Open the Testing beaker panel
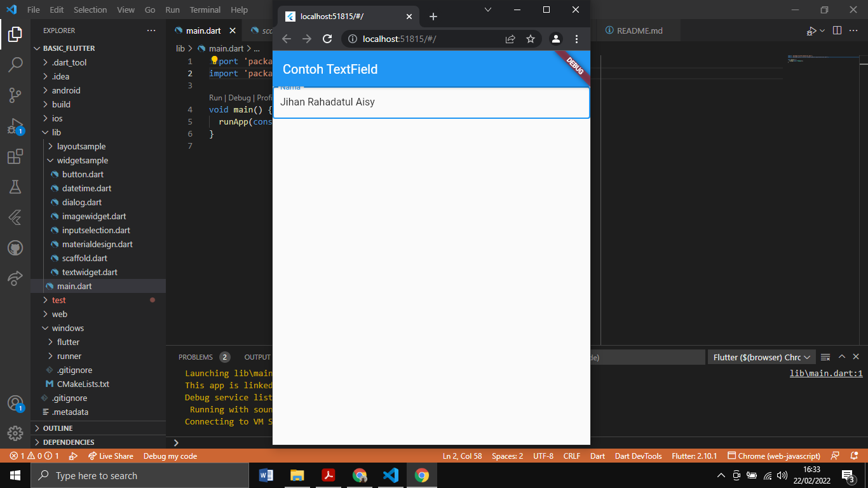The image size is (868, 488). tap(15, 187)
